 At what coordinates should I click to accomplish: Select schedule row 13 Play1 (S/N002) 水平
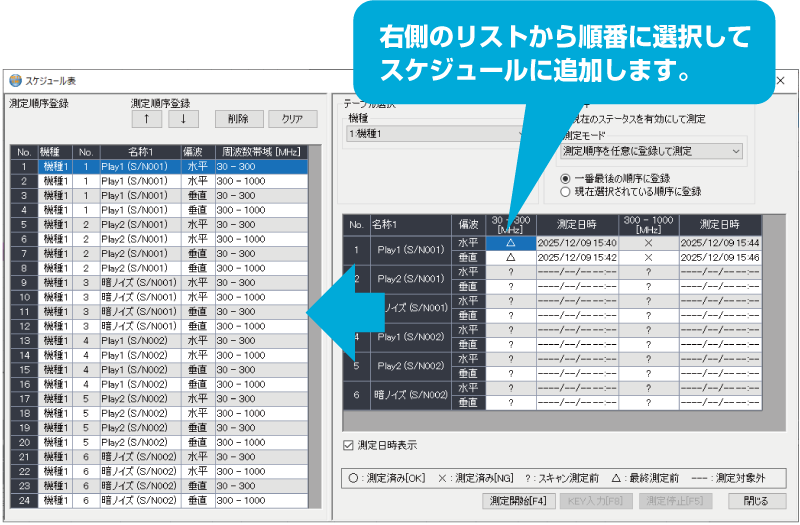click(x=159, y=341)
